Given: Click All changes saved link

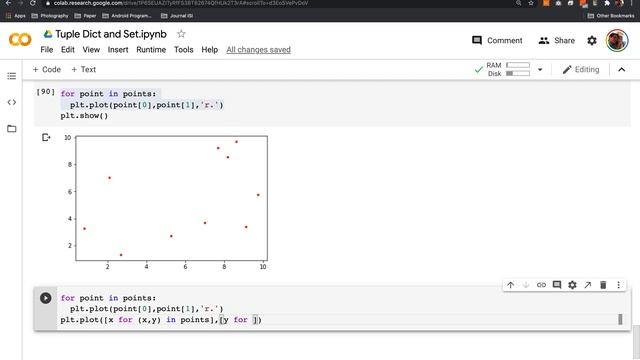Looking at the screenshot, I should pos(258,50).
